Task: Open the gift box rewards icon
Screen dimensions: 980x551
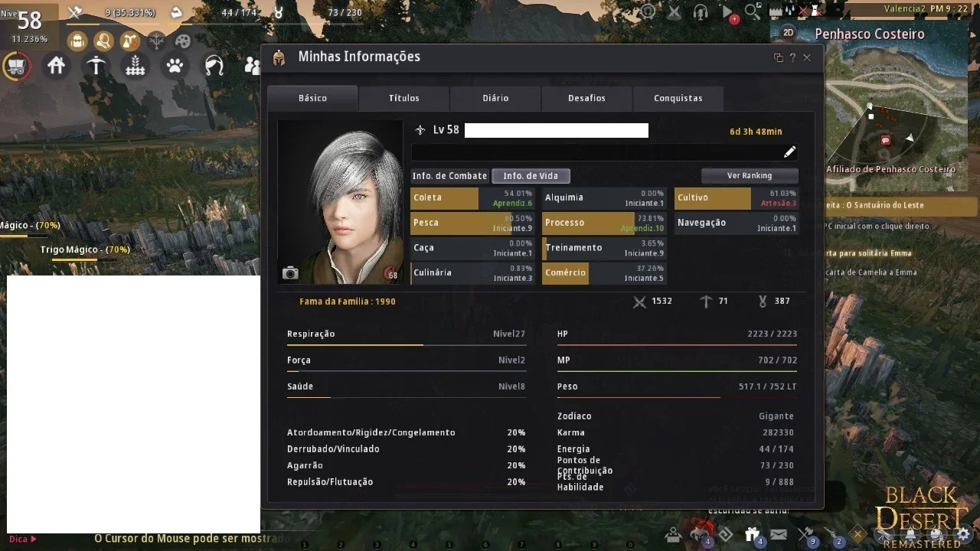Action: point(752,534)
